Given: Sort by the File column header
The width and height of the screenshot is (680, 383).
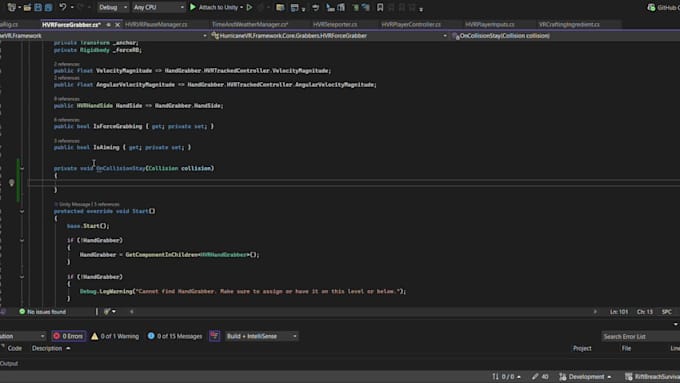Looking at the screenshot, I should [x=626, y=348].
